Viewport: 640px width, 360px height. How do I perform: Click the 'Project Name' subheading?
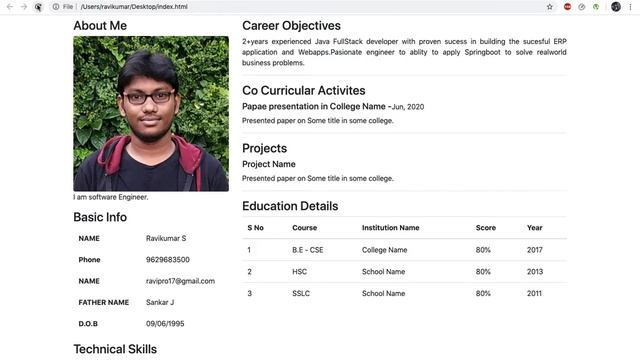(x=269, y=164)
